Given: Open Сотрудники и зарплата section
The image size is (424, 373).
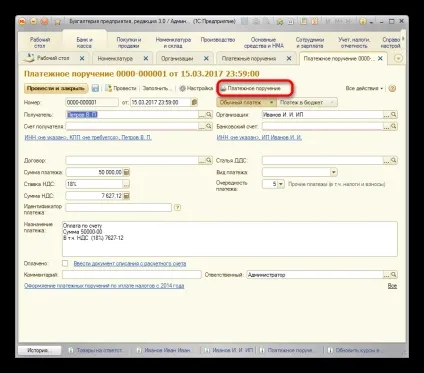Looking at the screenshot, I should click(310, 43).
